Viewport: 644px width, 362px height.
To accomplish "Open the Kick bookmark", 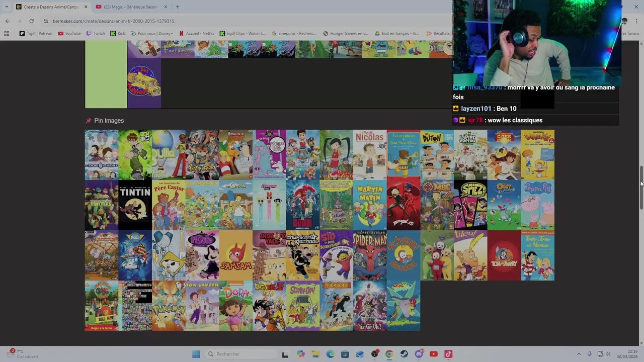I will pos(118,34).
